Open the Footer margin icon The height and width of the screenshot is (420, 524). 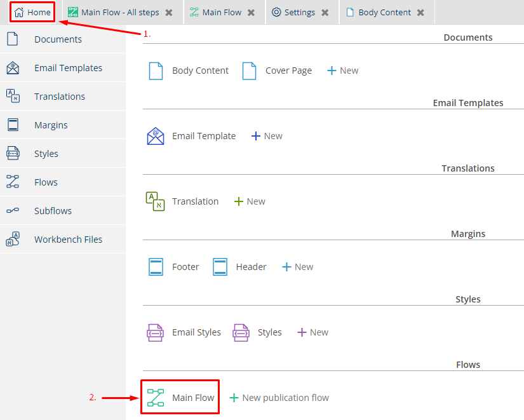pyautogui.click(x=156, y=267)
